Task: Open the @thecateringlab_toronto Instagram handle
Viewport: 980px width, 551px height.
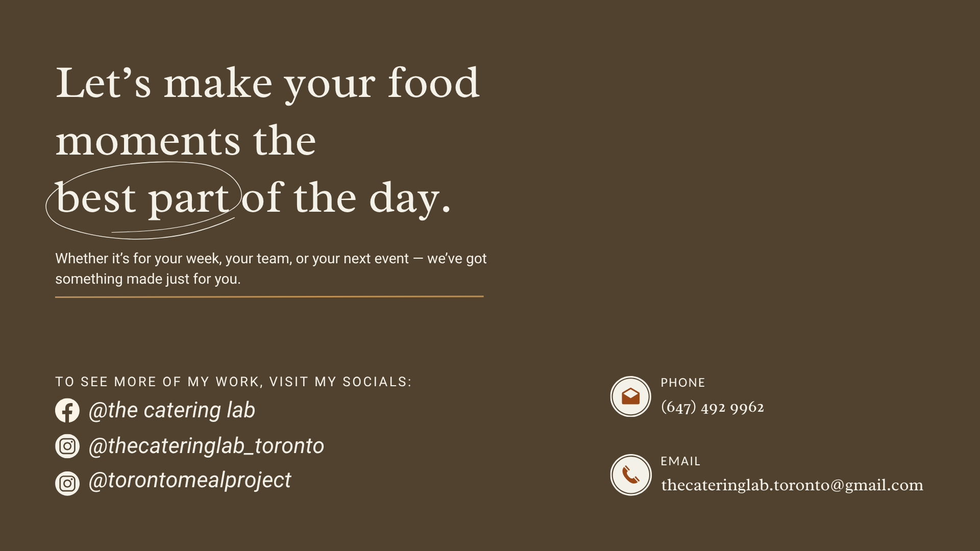Action: (206, 446)
